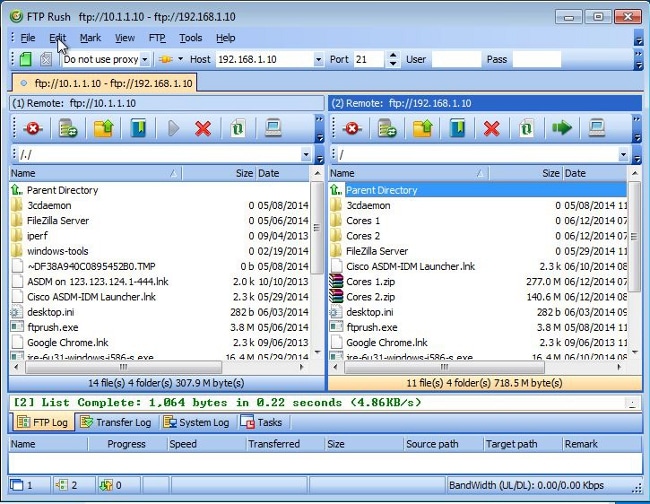Switch to the Tasks tab
The width and height of the screenshot is (650, 504).
coord(261,422)
